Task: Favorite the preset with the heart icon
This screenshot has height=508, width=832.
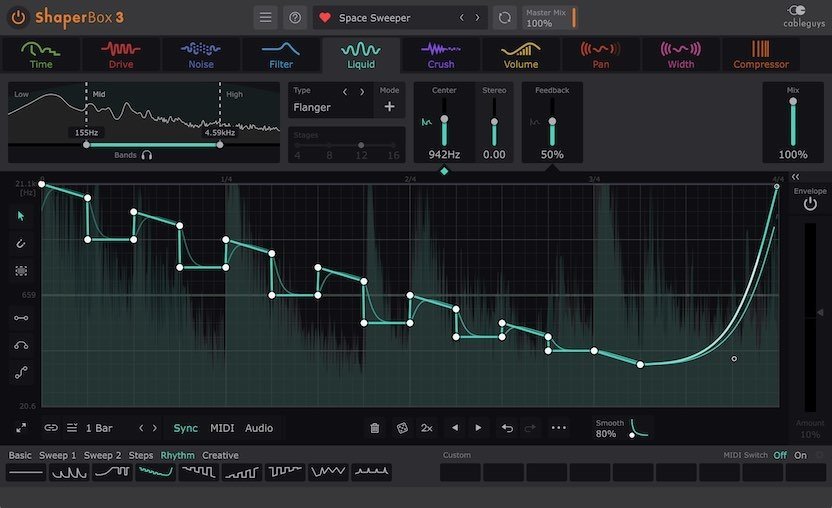Action: tap(324, 18)
